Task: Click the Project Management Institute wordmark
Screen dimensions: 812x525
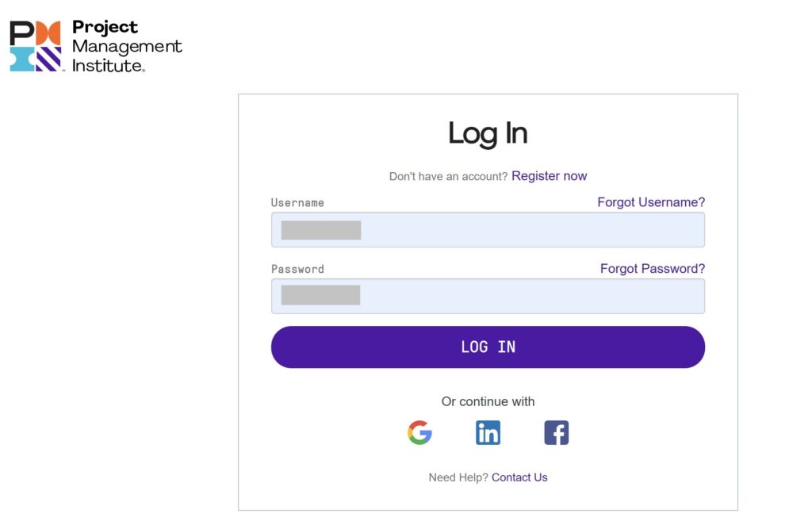Action: point(127,46)
